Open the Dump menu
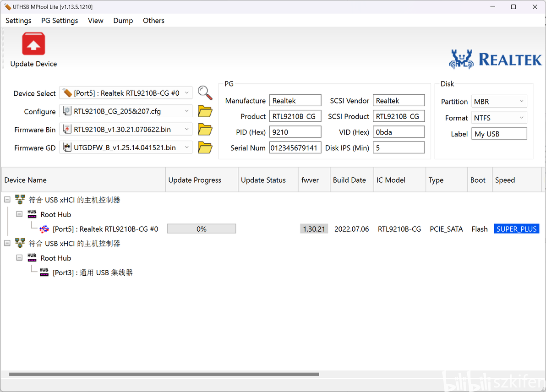 pyautogui.click(x=123, y=21)
